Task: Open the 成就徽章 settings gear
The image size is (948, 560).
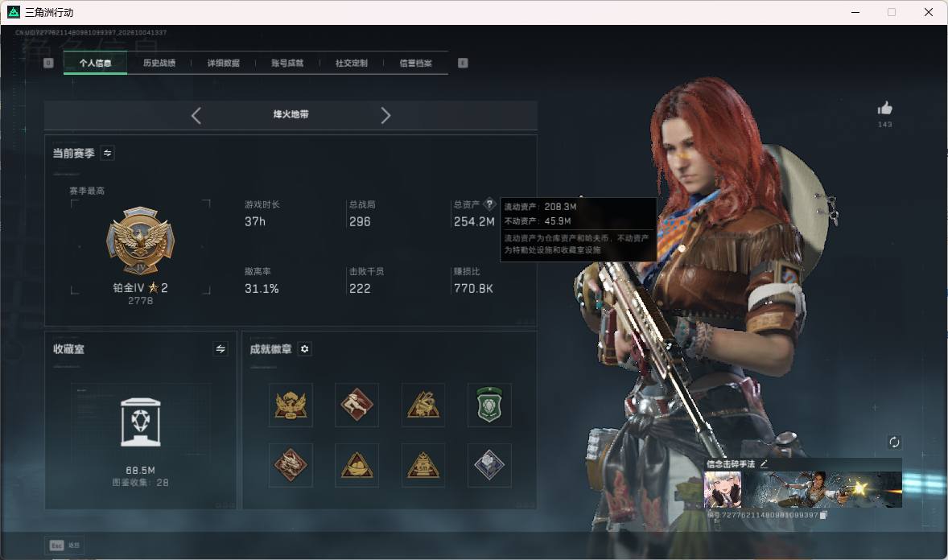Action: click(x=305, y=349)
